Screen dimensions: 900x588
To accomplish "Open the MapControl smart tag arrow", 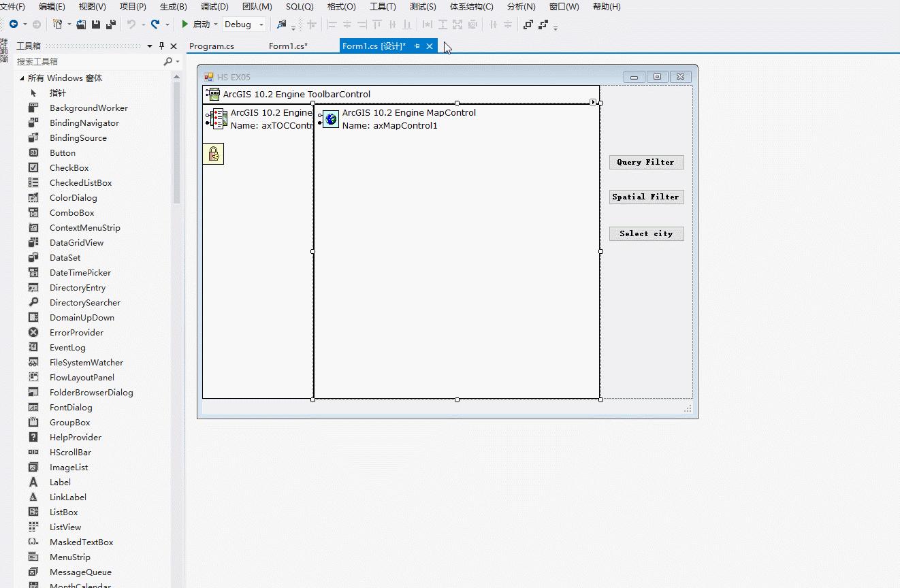I will [593, 102].
